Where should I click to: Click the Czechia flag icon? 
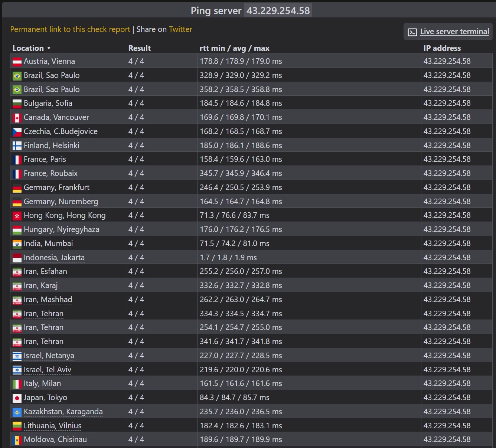pos(17,132)
